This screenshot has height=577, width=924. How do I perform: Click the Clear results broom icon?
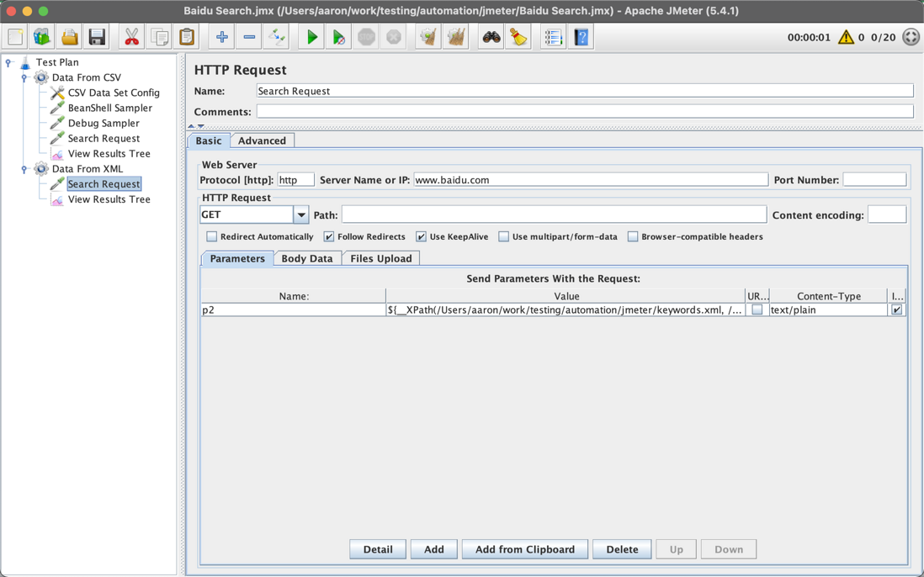point(428,37)
